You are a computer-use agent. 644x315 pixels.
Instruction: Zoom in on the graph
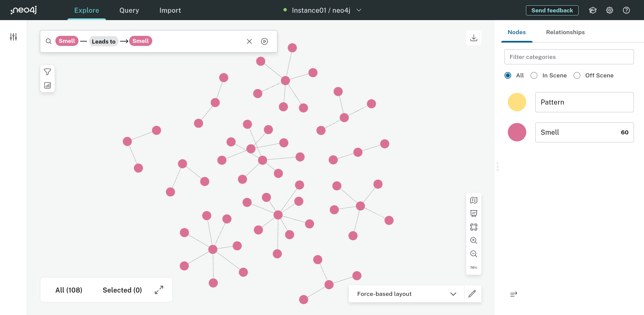click(474, 240)
